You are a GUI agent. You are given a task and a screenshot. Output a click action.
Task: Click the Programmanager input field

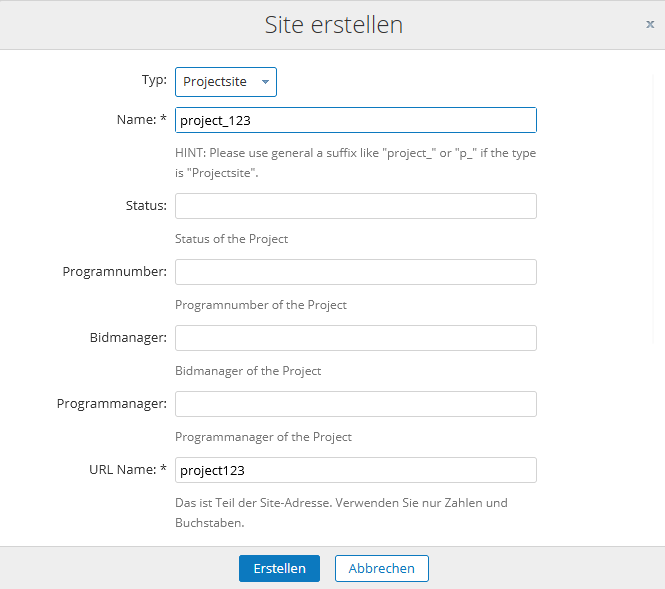click(x=355, y=404)
